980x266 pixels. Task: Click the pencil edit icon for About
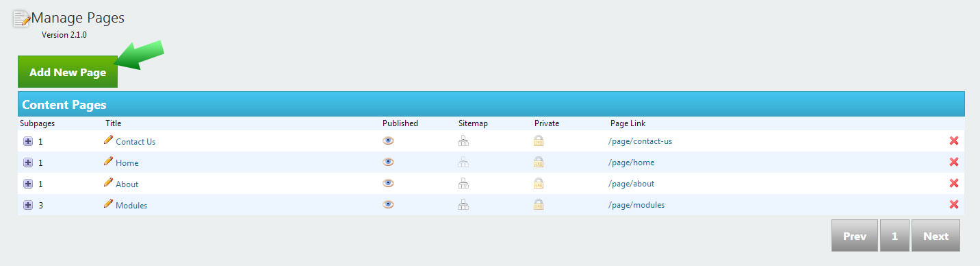(108, 182)
